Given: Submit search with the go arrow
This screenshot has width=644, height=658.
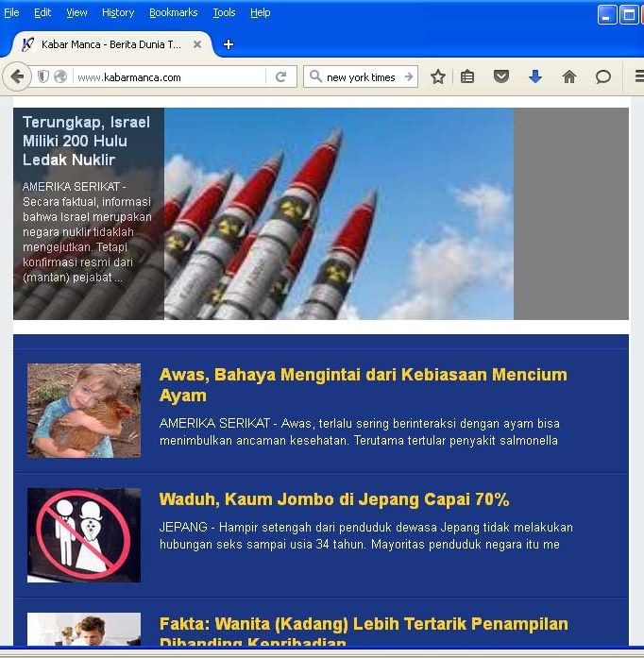Looking at the screenshot, I should point(409,76).
